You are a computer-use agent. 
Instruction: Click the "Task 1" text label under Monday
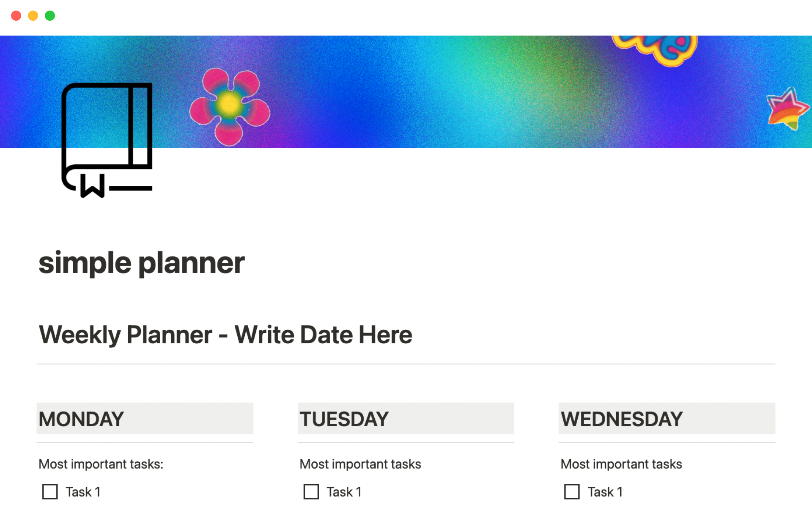83,491
